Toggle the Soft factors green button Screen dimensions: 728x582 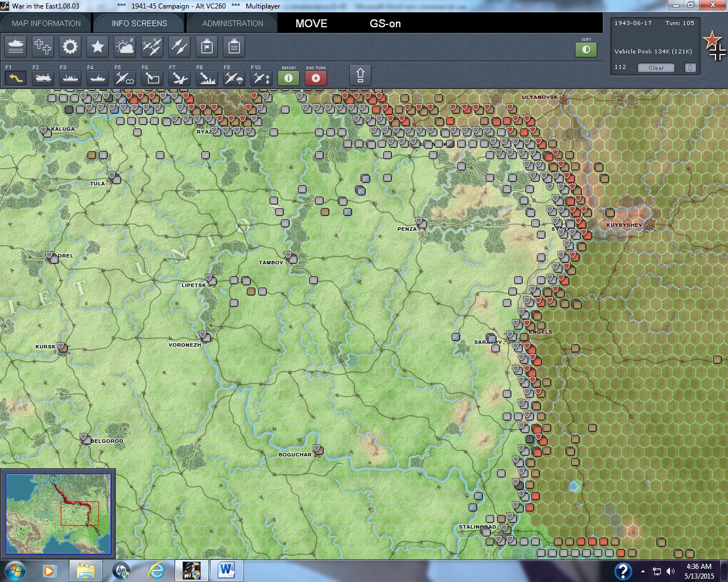586,49
